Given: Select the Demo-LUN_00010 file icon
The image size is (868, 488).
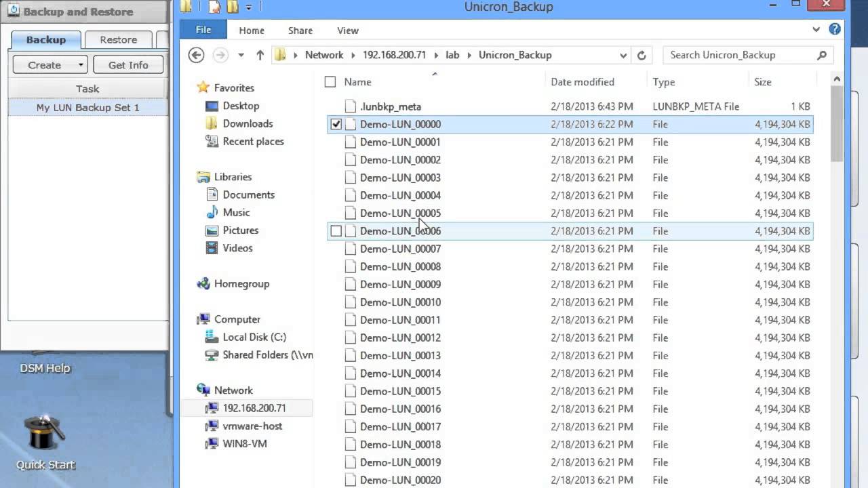Looking at the screenshot, I should [x=350, y=302].
